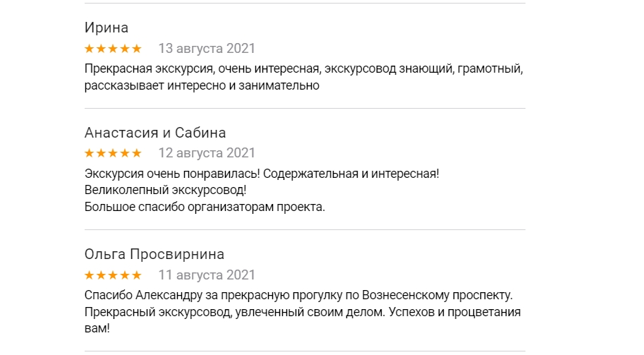Click the review text starting 'Прекрасная экскурсия'

click(303, 69)
